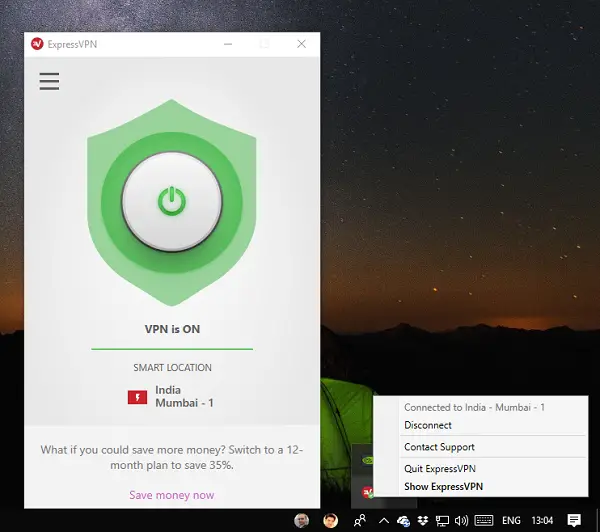Choose Disconnect in the tray context menu

tap(428, 425)
